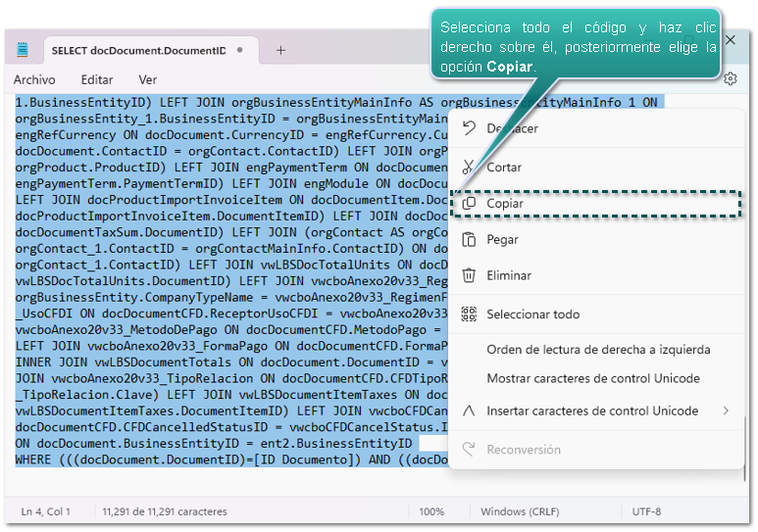The height and width of the screenshot is (532, 758).
Task: Open the UTF-8 encoding selector
Action: 646,511
